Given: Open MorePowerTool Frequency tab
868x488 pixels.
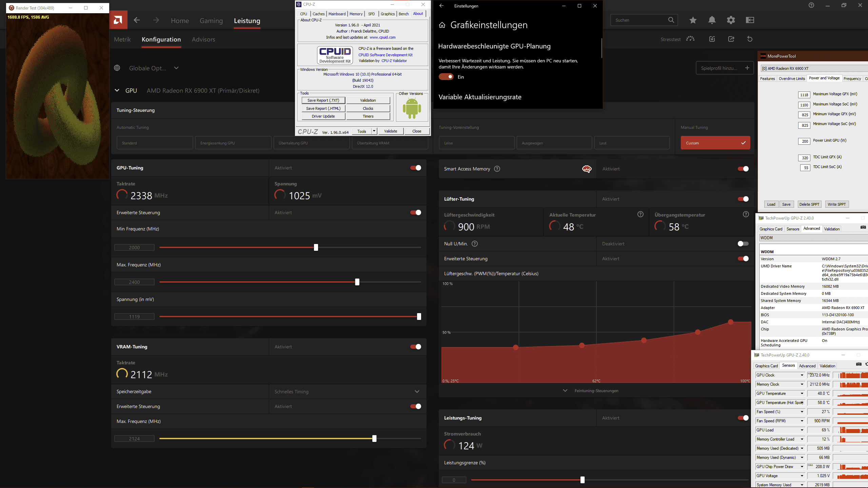Looking at the screenshot, I should [852, 78].
